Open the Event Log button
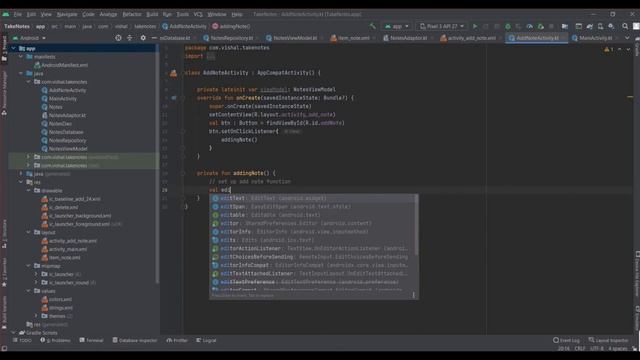640x360 pixels. tap(566, 340)
